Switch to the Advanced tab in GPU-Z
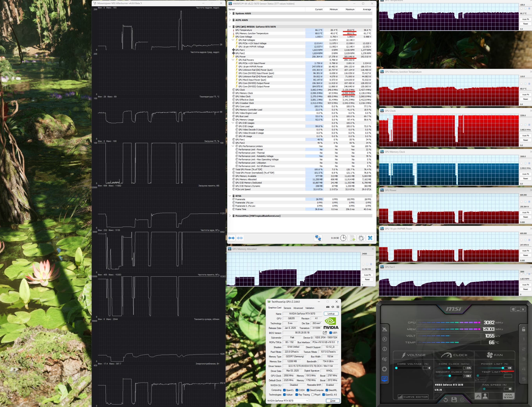Viewport: 532px width, 407px height. pyautogui.click(x=298, y=308)
